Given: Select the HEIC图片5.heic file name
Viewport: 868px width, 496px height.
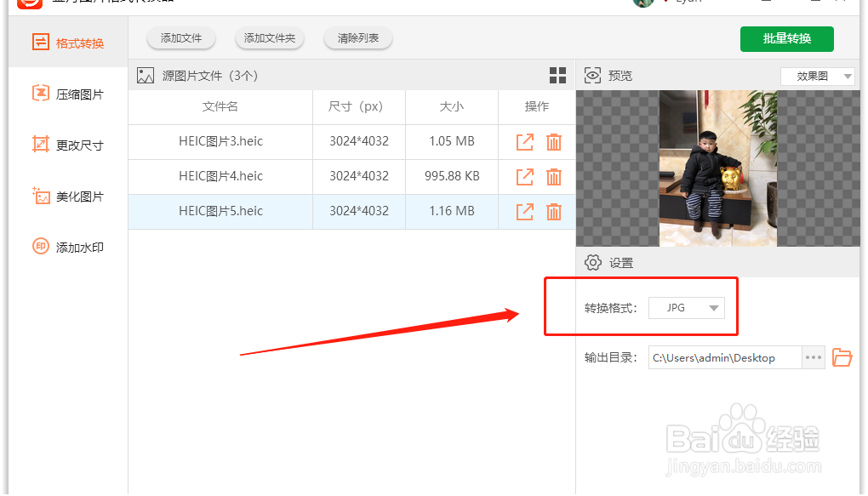Looking at the screenshot, I should pos(220,211).
